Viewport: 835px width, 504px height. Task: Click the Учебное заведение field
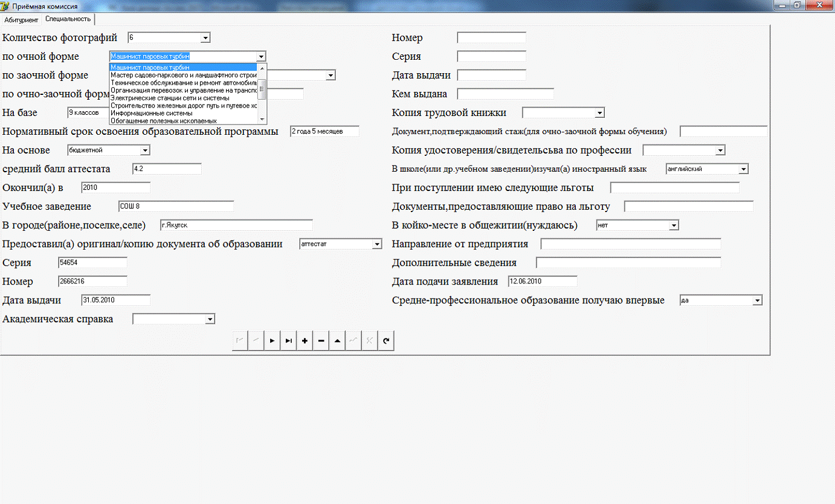pyautogui.click(x=176, y=207)
